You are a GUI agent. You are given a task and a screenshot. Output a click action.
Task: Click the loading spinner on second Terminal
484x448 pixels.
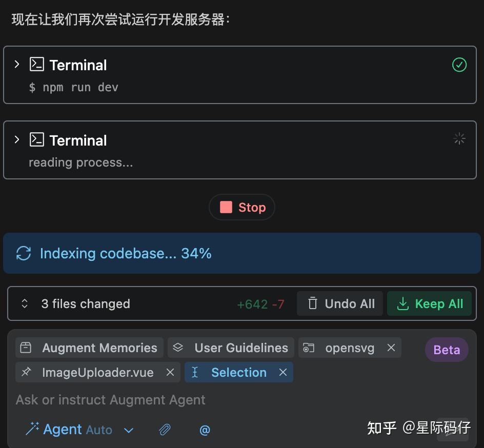459,138
